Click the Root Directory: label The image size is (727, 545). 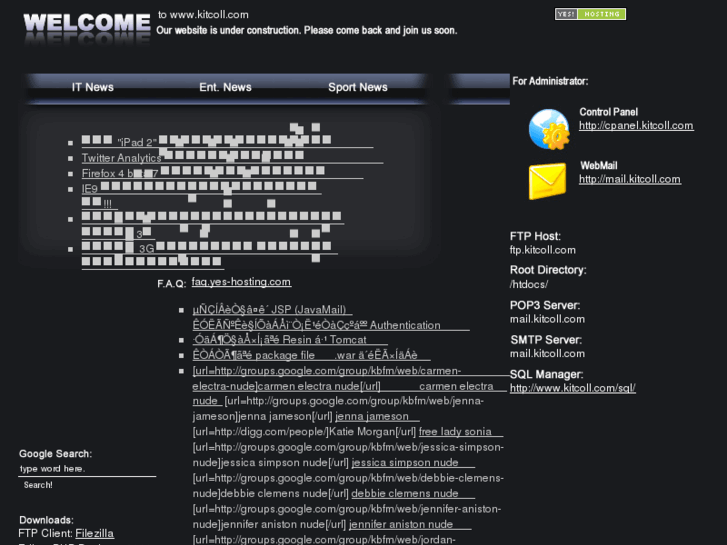(x=548, y=270)
